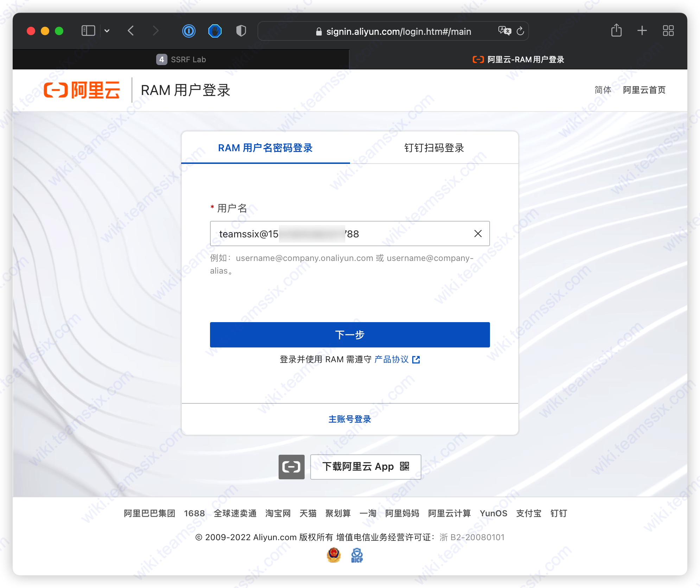
Task: Open the 1688 footer link
Action: point(195,513)
